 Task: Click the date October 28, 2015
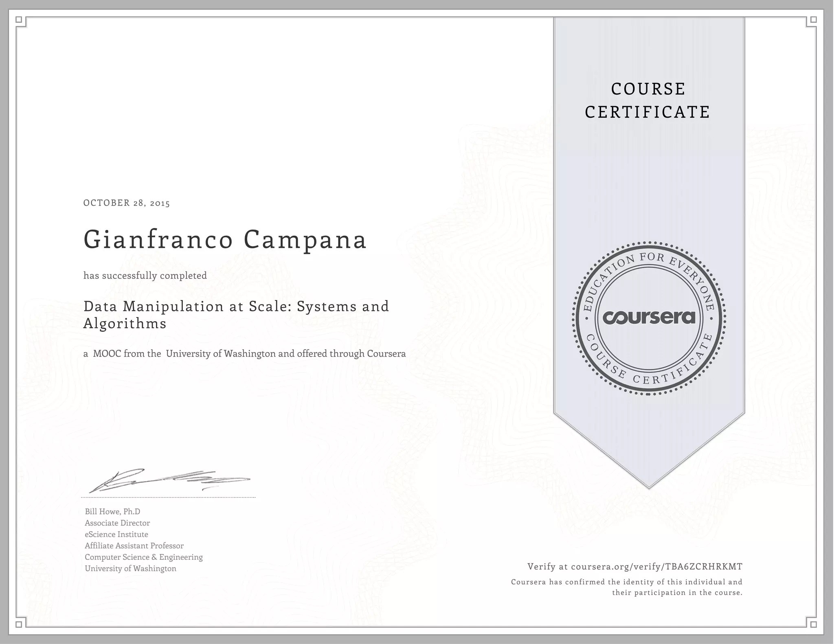point(127,203)
